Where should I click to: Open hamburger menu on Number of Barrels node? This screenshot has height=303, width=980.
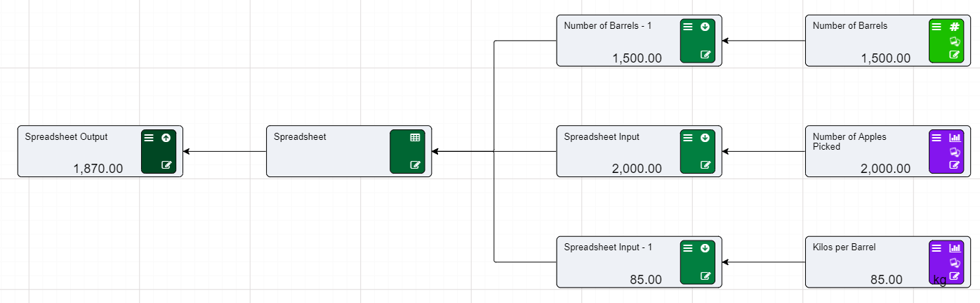coord(936,27)
